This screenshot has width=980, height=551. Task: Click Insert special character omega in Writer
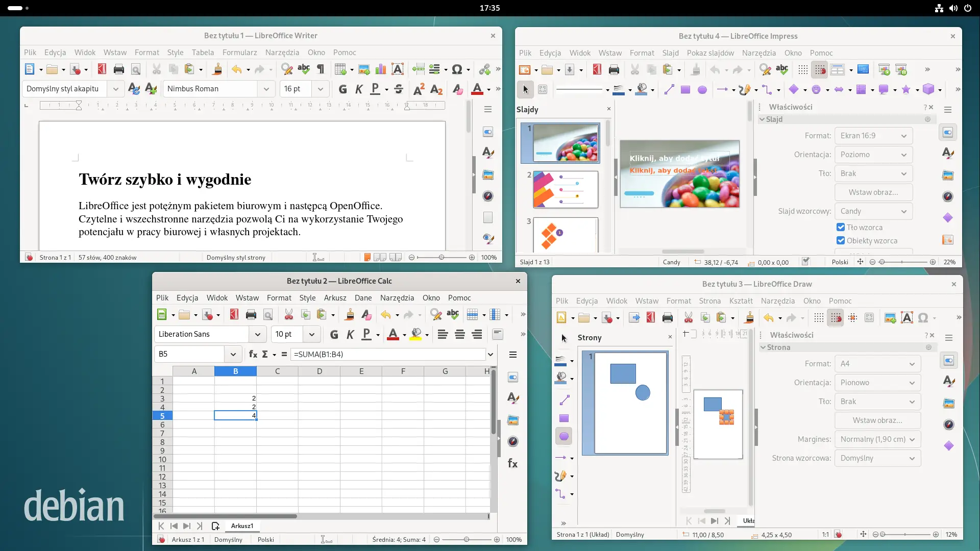coord(457,69)
